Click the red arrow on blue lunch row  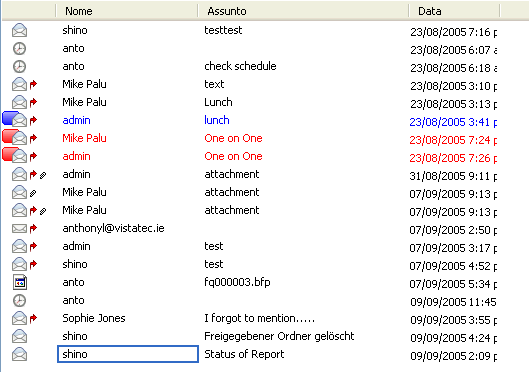(33, 120)
